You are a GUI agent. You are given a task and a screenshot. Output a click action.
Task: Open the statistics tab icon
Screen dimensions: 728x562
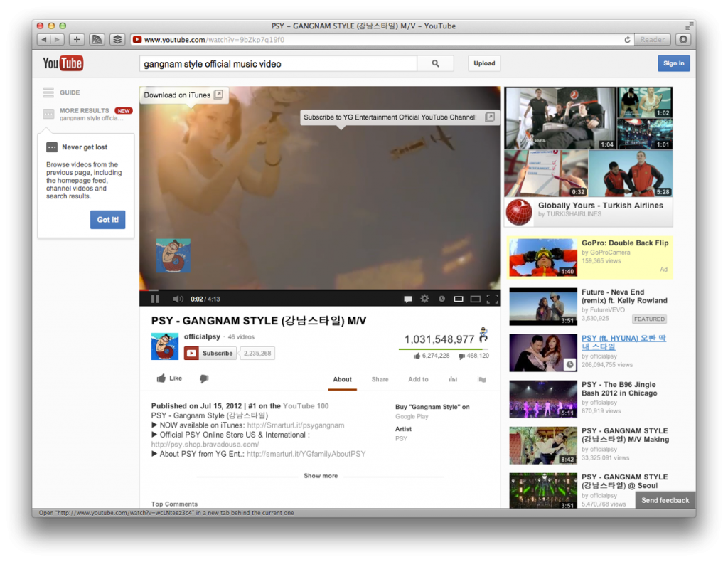(453, 379)
